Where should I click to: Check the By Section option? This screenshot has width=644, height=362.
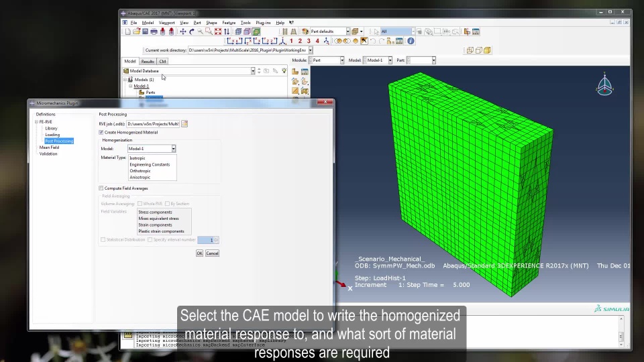pos(167,204)
